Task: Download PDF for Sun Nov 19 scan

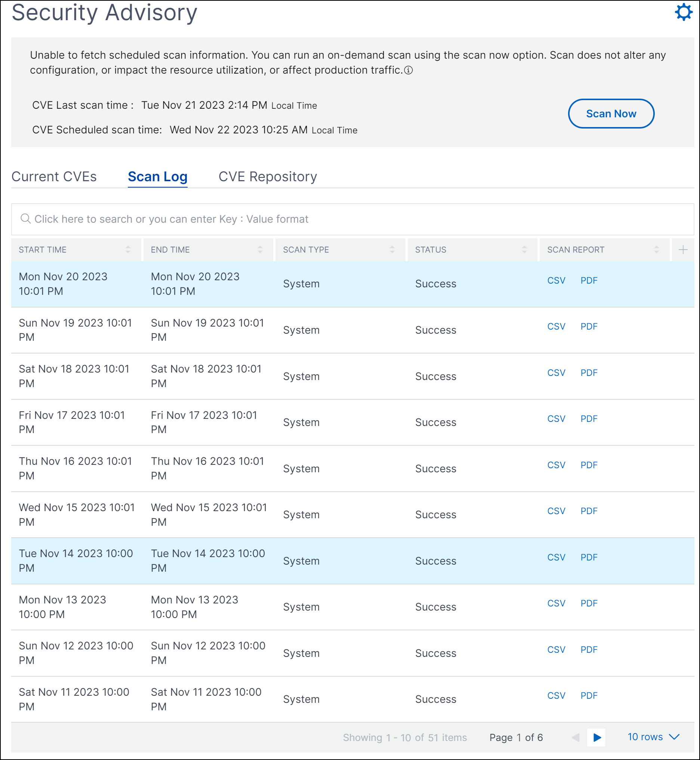Action: (x=589, y=327)
